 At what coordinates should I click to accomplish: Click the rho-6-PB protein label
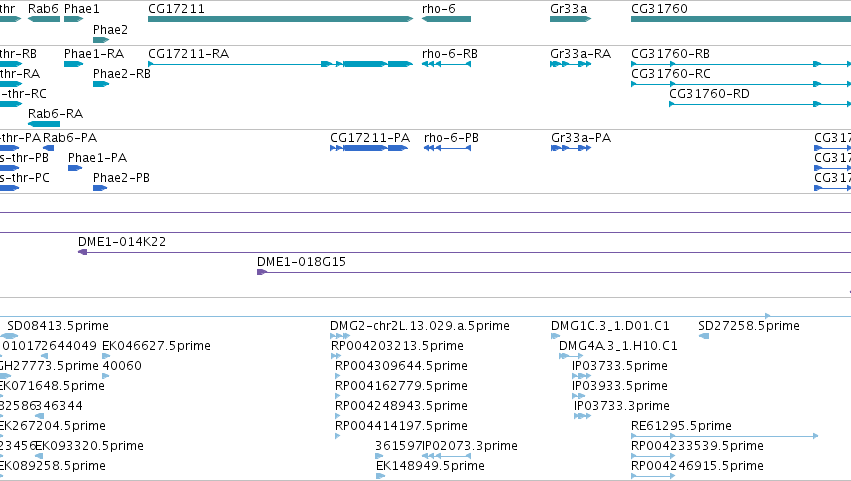[451, 138]
